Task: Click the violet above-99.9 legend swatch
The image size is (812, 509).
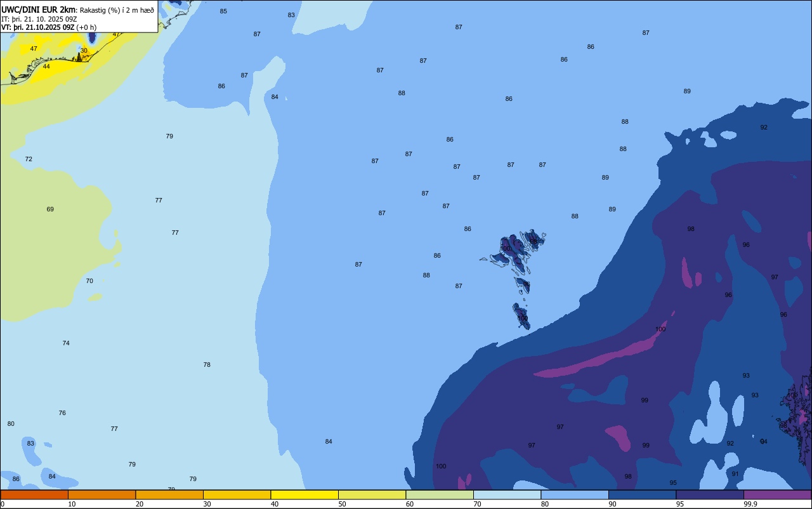Action: (x=777, y=494)
